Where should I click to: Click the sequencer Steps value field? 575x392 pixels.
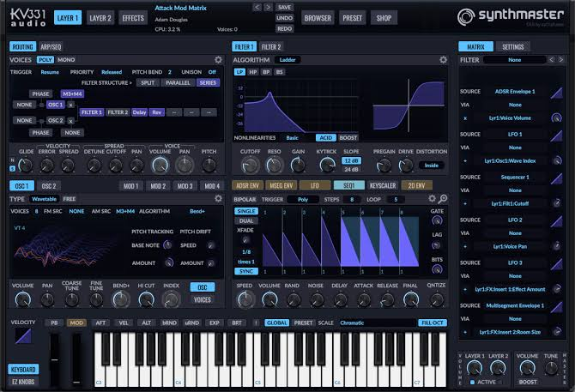(x=352, y=199)
